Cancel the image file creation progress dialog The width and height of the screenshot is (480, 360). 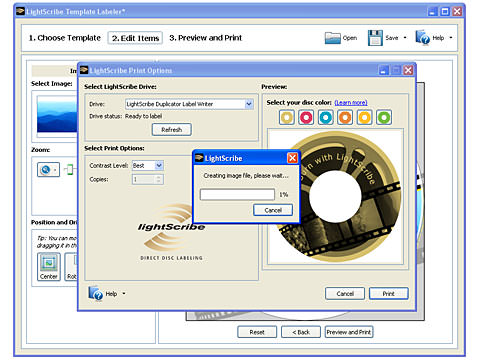tap(273, 210)
